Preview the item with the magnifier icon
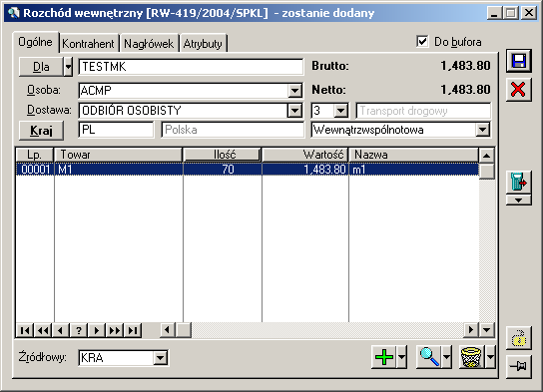The image size is (543, 392). 429,357
